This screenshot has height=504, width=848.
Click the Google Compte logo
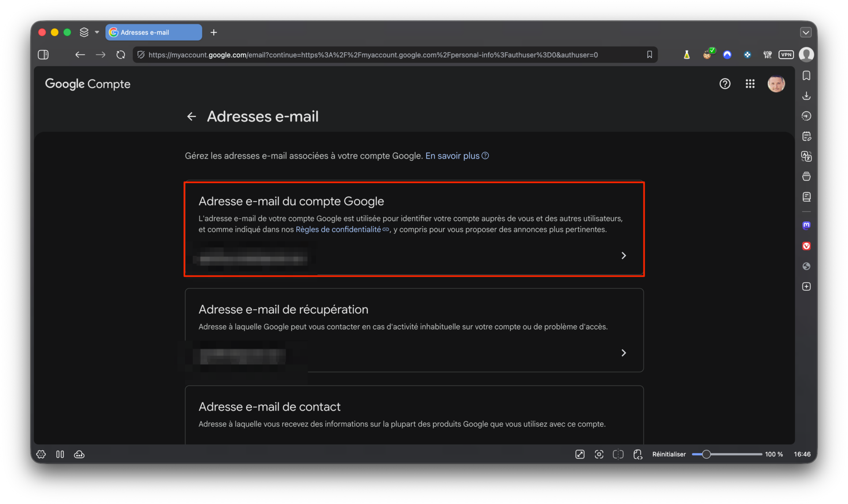coord(88,84)
